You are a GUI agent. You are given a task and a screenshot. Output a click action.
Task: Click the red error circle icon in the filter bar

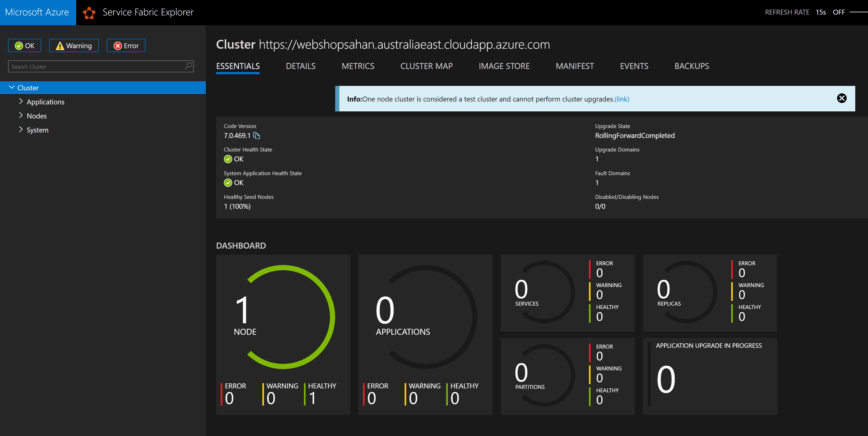(117, 45)
